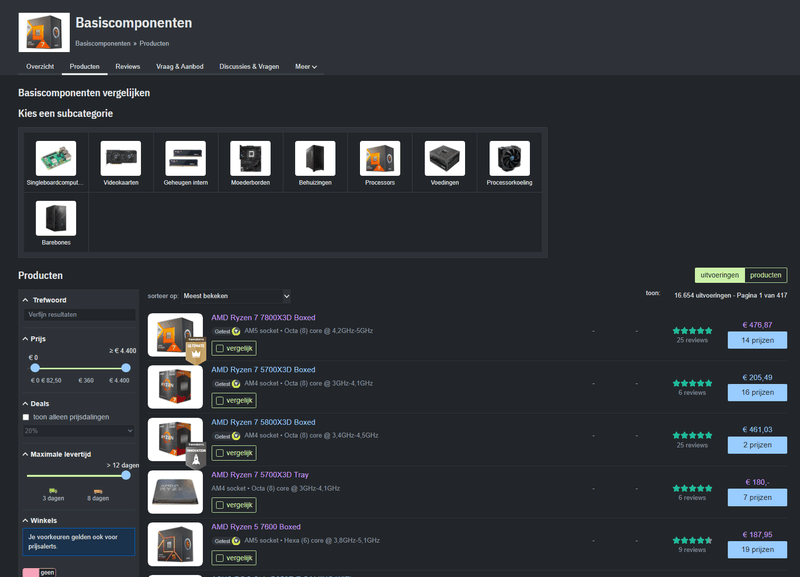The width and height of the screenshot is (800, 577).
Task: Switch the listing to uitvoeringen view
Action: [719, 275]
